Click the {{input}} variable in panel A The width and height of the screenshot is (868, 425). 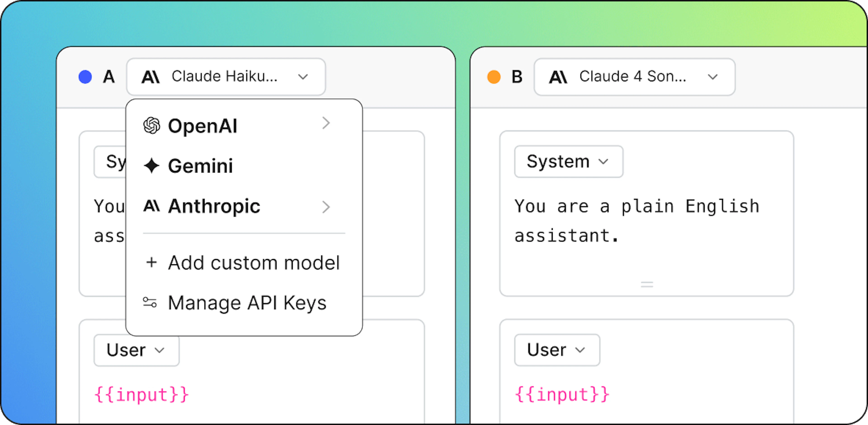pos(142,395)
